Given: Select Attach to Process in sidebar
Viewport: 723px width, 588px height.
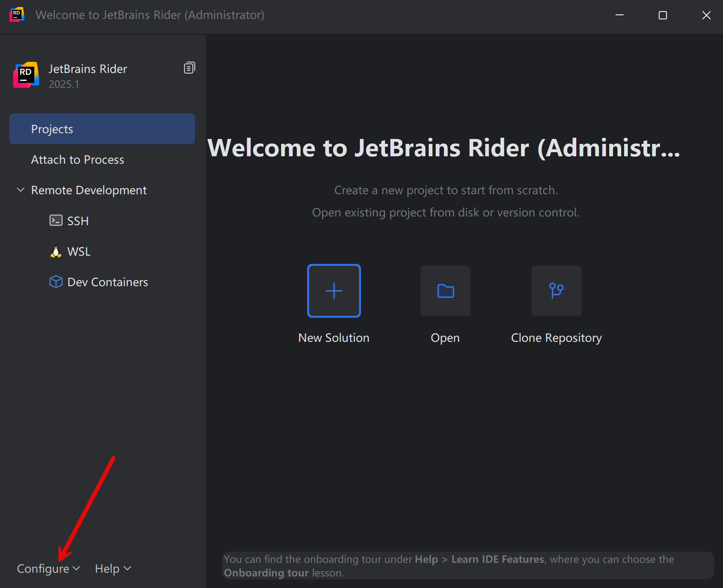Looking at the screenshot, I should coord(77,160).
